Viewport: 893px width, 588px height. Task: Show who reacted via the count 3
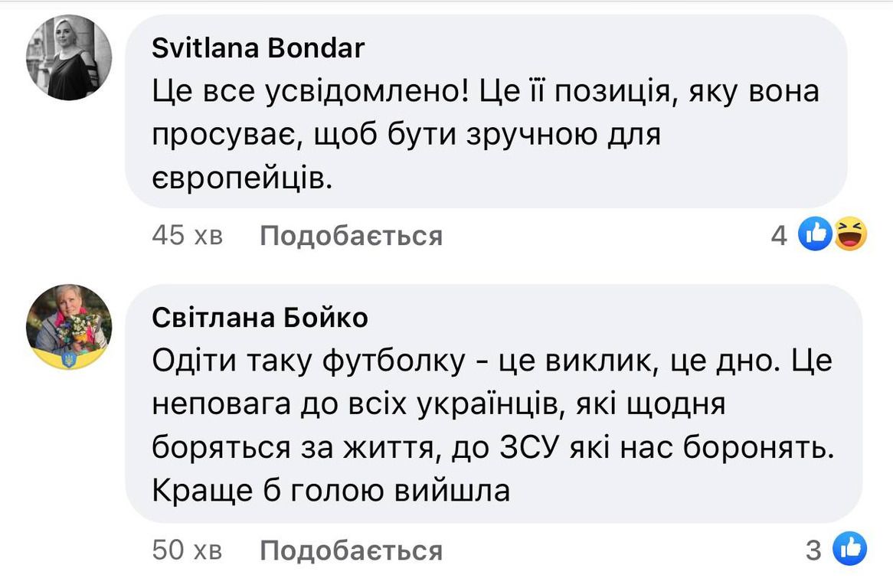813,550
